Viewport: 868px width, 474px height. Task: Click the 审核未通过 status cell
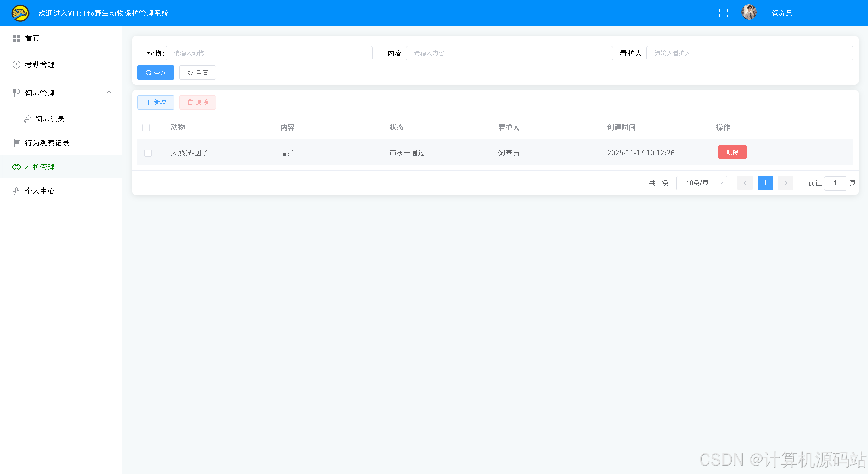[407, 153]
